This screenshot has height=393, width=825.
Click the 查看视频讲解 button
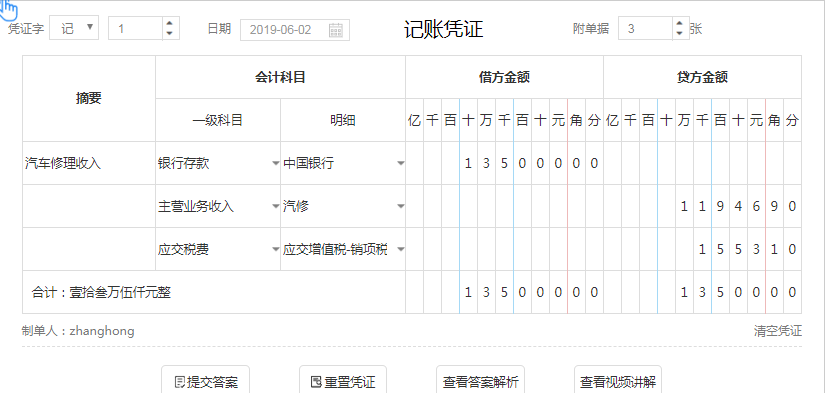point(618,381)
